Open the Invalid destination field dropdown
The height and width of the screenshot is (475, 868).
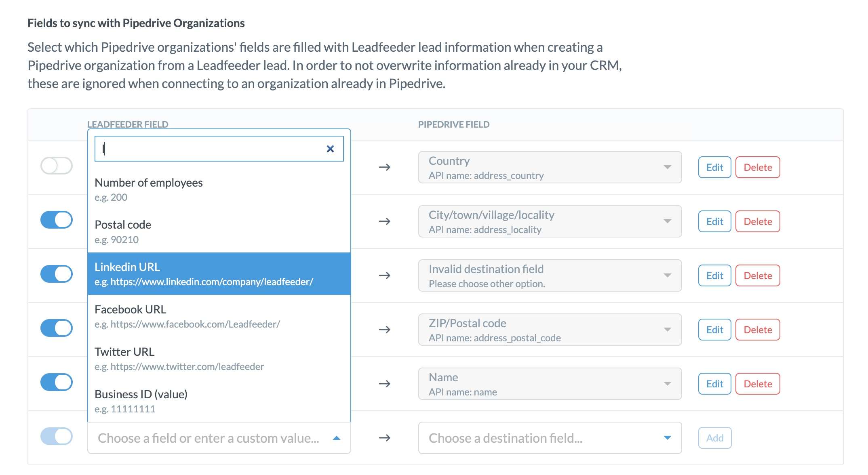click(550, 275)
